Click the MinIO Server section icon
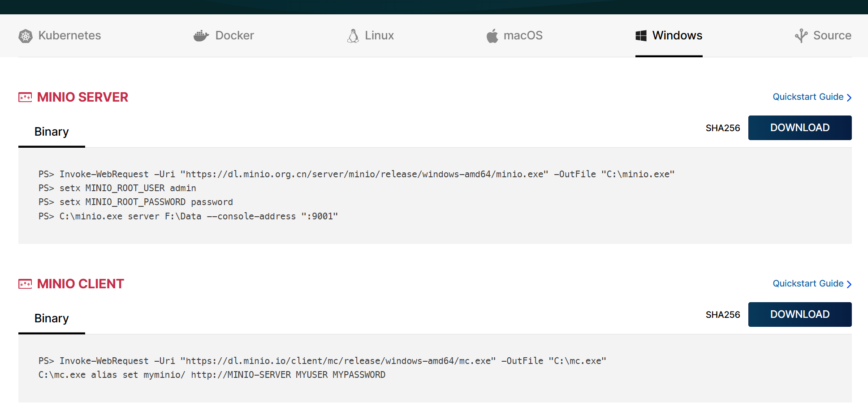 25,97
